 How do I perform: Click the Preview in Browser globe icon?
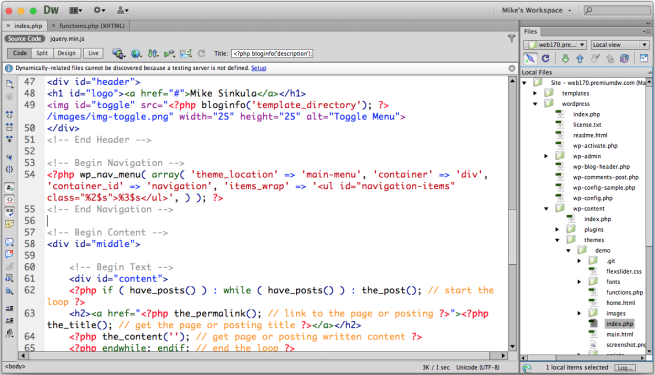pos(136,53)
